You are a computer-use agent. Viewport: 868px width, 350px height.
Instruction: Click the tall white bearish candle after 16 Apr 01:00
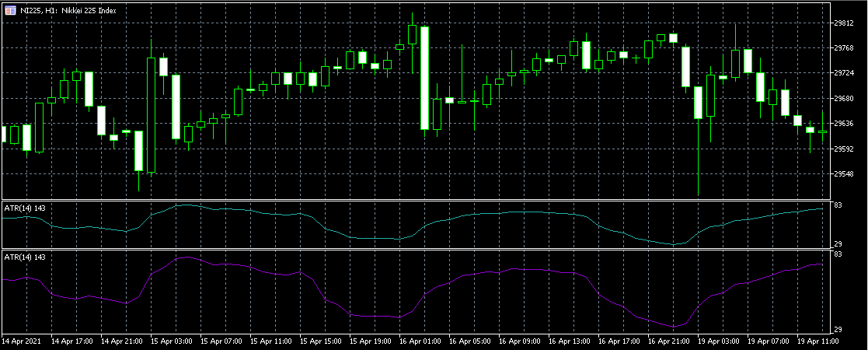pyautogui.click(x=424, y=78)
